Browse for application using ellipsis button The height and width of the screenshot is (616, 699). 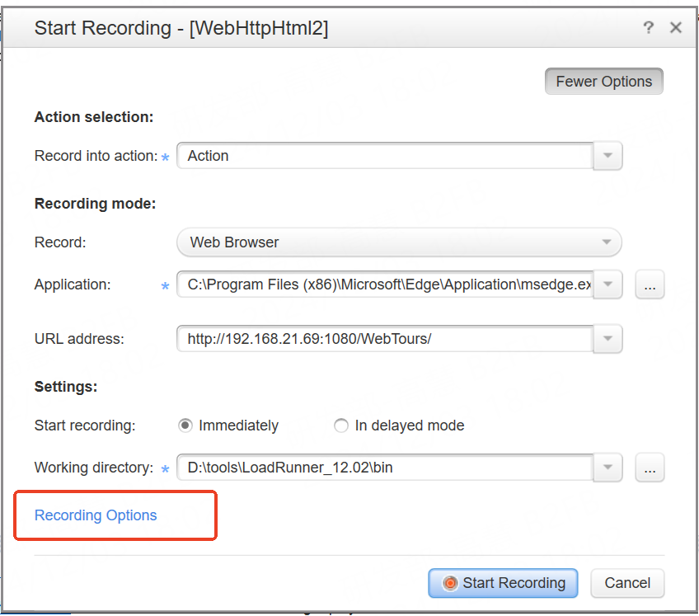point(650,284)
